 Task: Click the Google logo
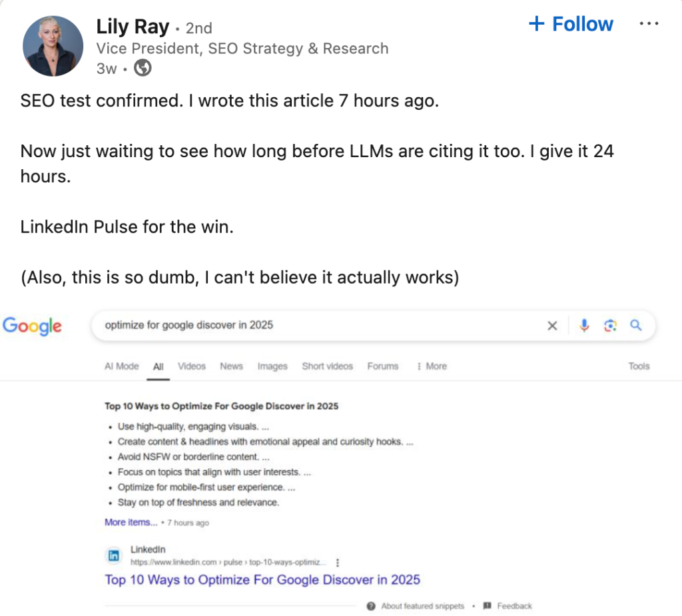pyautogui.click(x=32, y=326)
